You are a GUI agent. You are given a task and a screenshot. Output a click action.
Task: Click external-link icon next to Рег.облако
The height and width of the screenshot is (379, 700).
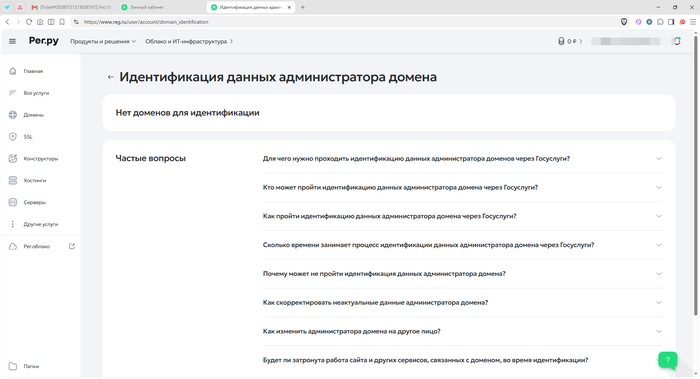click(71, 246)
